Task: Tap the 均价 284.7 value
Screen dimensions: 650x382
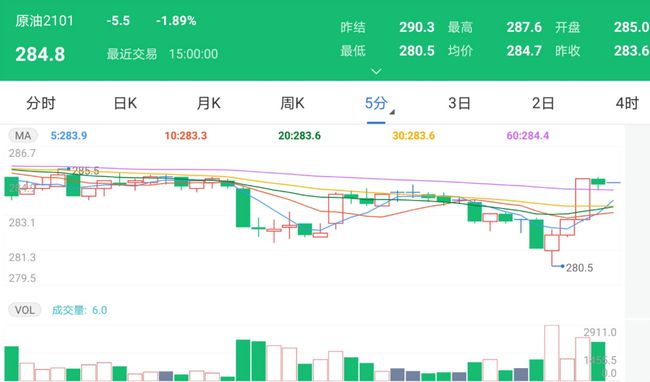Action: (x=524, y=51)
